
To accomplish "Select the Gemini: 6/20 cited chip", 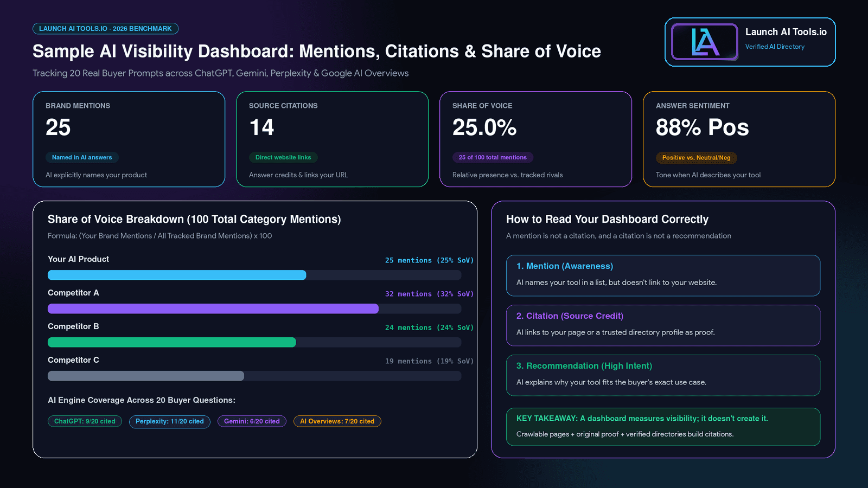I will 252,421.
